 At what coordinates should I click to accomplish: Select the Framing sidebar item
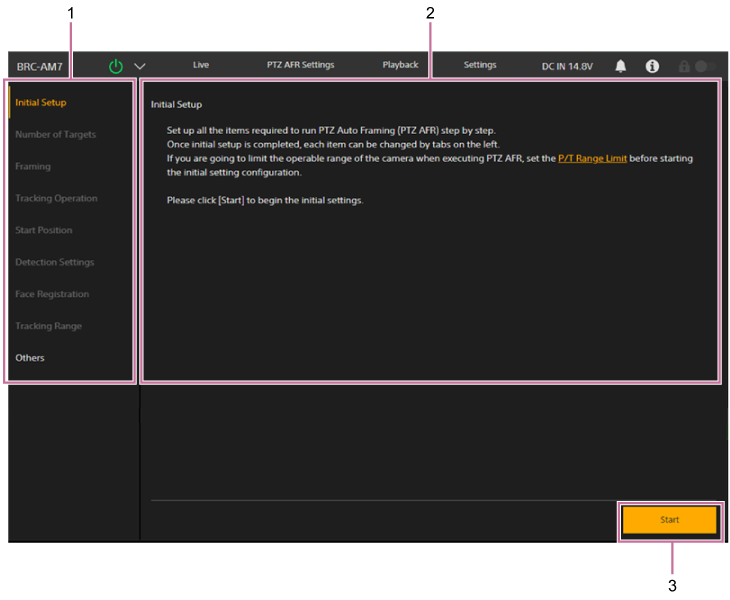point(33,167)
